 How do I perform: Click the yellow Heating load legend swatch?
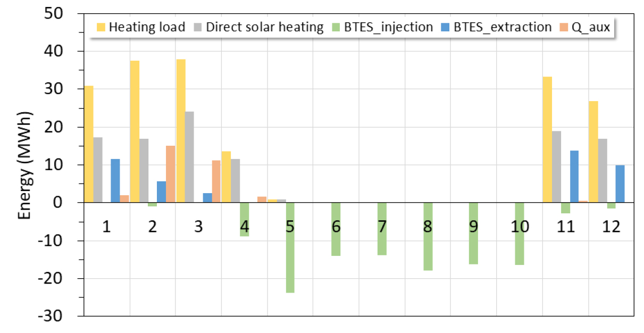point(101,27)
